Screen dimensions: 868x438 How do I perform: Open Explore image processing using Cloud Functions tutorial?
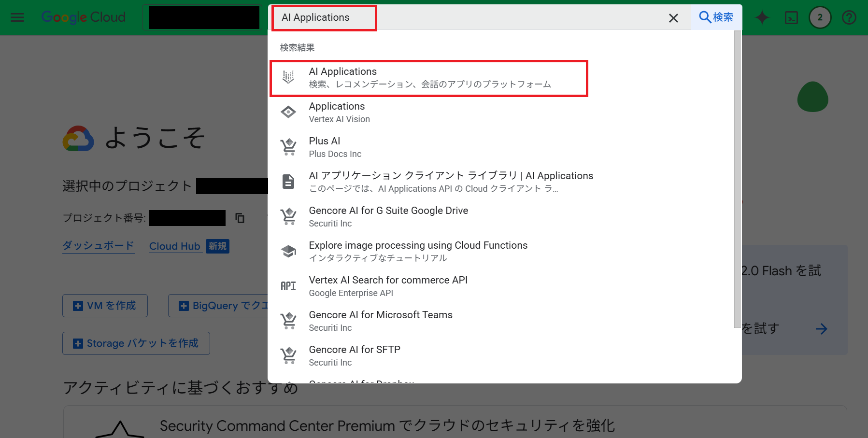click(501, 252)
